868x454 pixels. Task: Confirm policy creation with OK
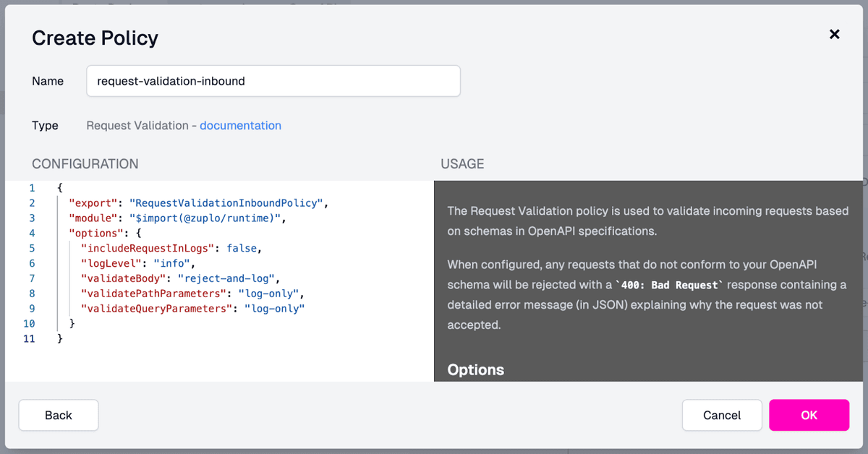click(x=809, y=415)
